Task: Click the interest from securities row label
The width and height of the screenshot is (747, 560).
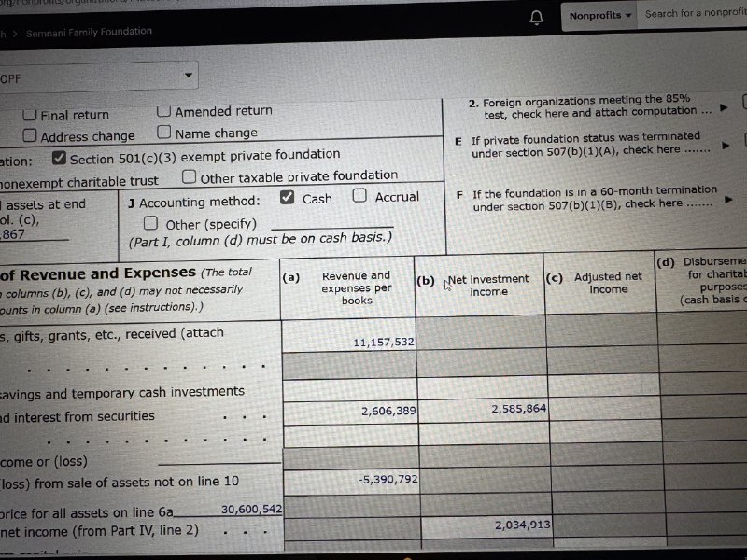Action: [78, 416]
